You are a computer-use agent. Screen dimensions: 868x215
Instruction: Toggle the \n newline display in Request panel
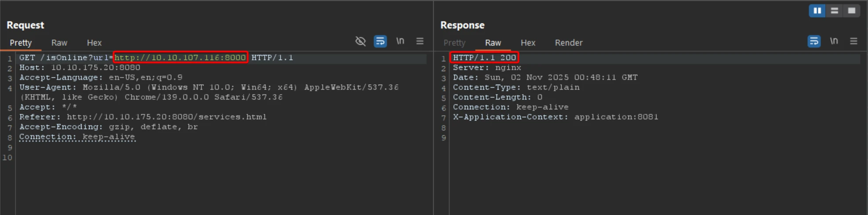[400, 41]
